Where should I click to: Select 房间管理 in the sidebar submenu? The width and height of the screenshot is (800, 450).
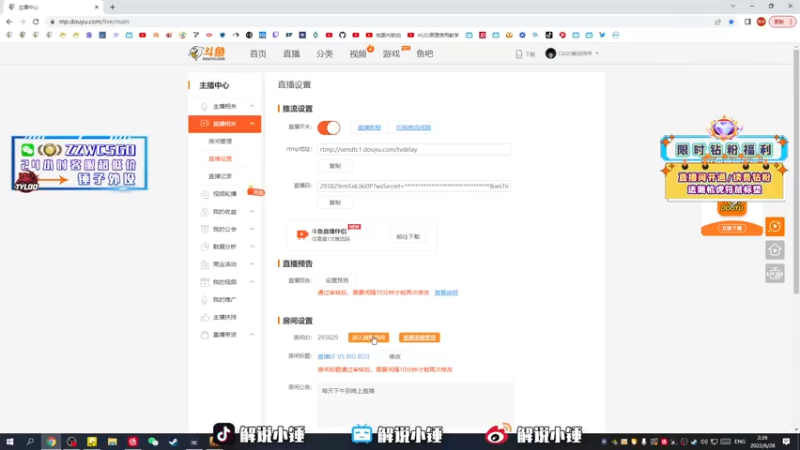click(220, 141)
